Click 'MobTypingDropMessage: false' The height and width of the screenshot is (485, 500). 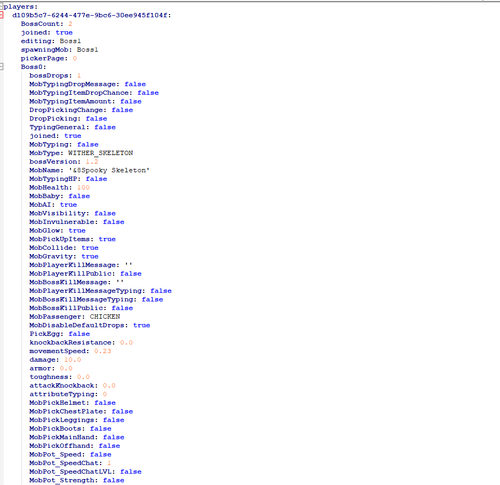click(x=88, y=84)
